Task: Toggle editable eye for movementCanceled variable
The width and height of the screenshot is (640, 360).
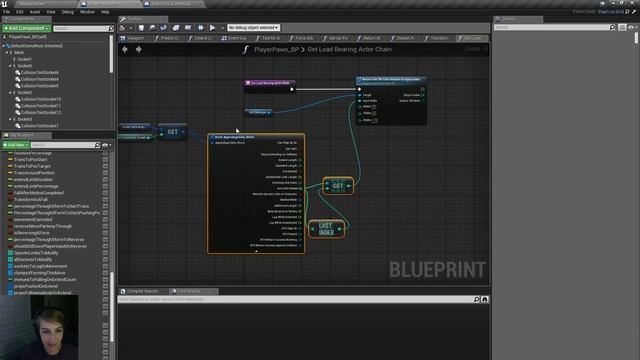Action: (x=105, y=220)
